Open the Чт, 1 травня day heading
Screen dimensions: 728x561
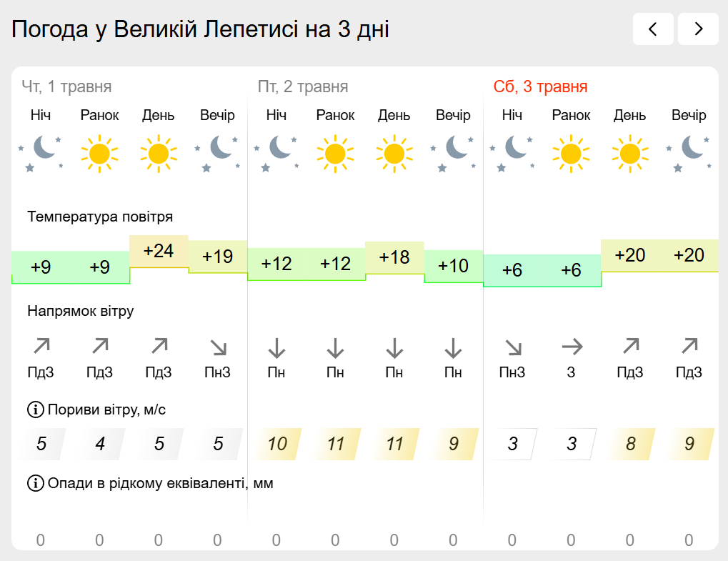coord(67,87)
